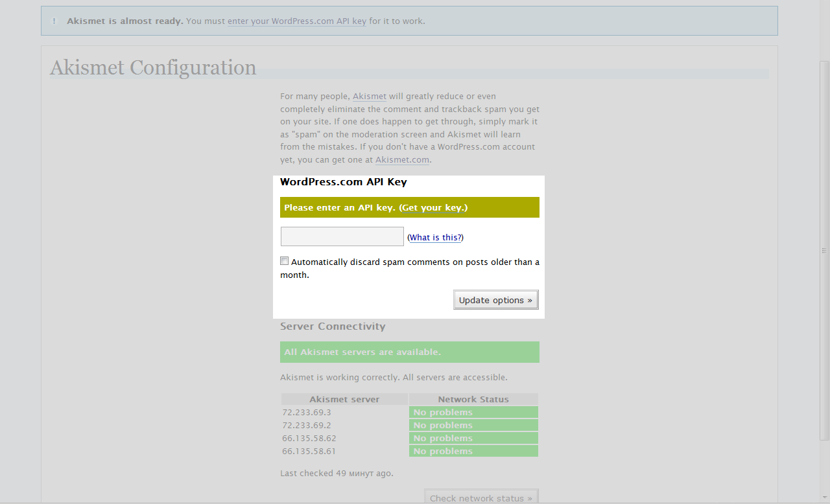Enable automatically discarding old spam comments checkbox
This screenshot has width=830, height=504.
pyautogui.click(x=285, y=261)
